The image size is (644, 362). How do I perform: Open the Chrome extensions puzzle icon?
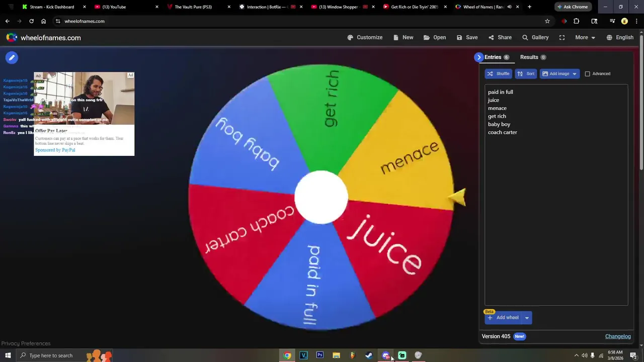pyautogui.click(x=577, y=21)
